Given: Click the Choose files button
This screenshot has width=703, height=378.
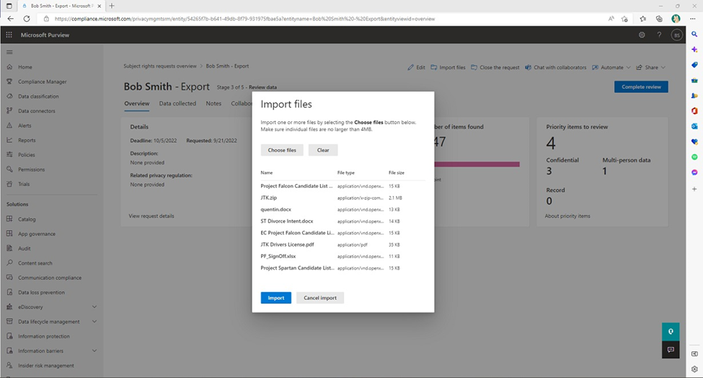Looking at the screenshot, I should [x=282, y=150].
